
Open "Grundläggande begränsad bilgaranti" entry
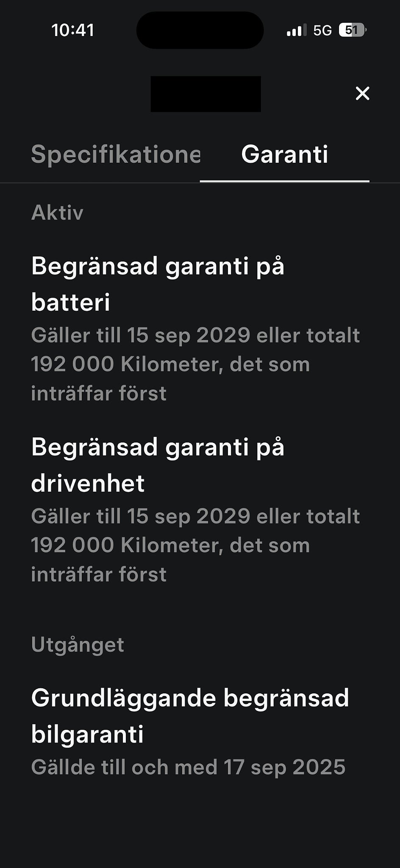point(190,716)
